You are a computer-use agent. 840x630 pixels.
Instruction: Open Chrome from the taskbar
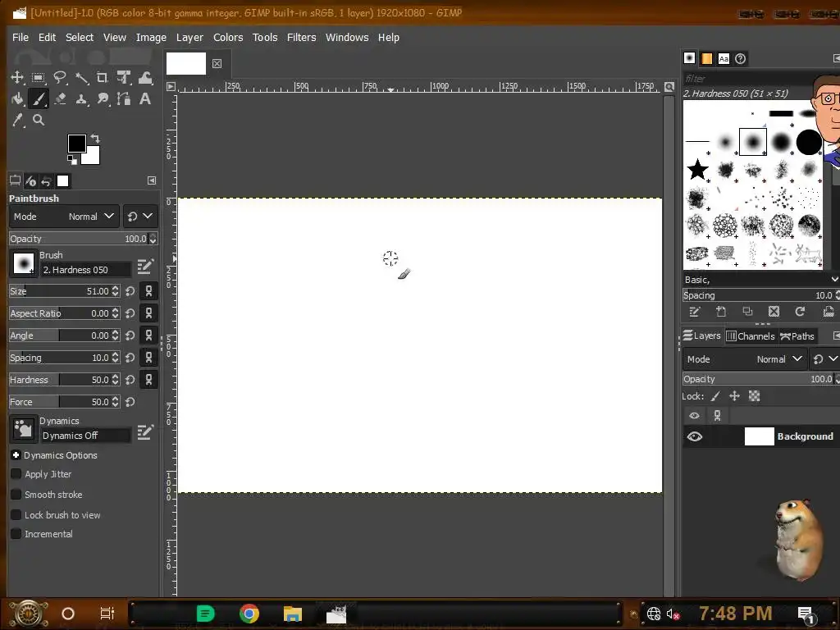point(249,614)
